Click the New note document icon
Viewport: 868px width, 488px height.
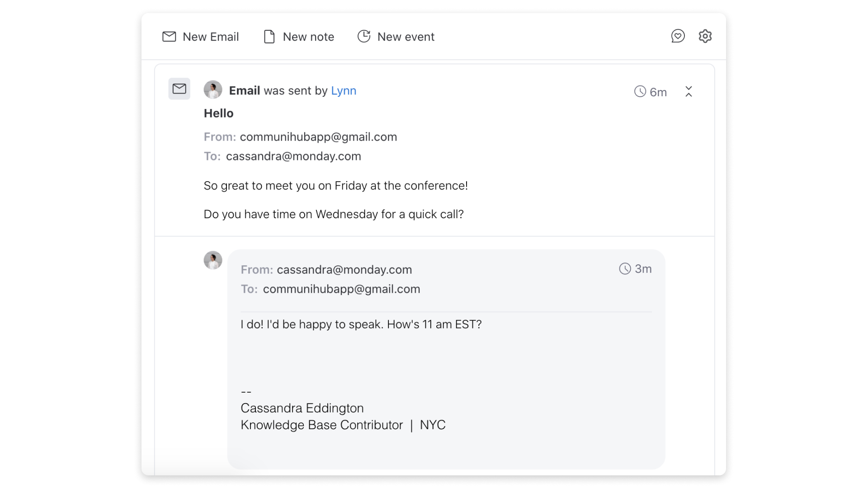coord(269,37)
